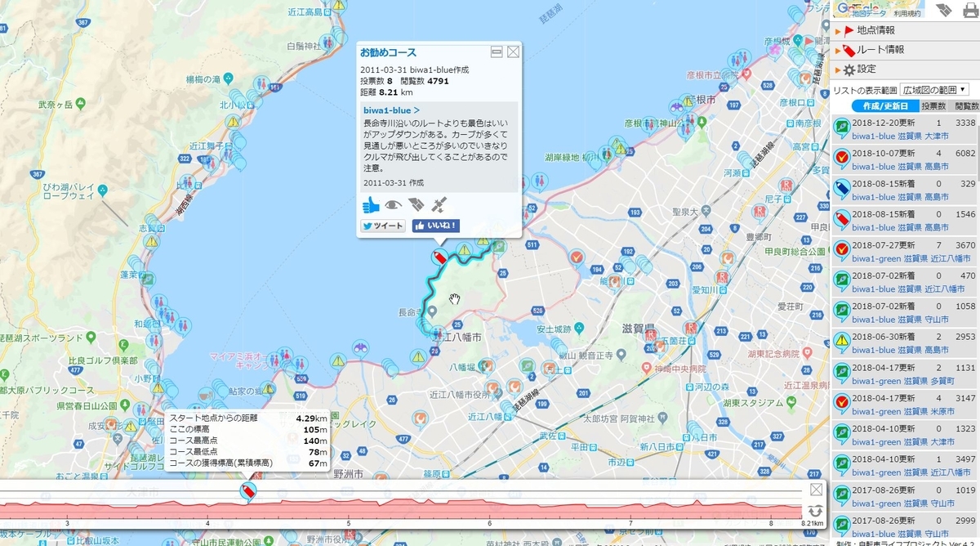Click the red route tag marker on the map

point(439,257)
